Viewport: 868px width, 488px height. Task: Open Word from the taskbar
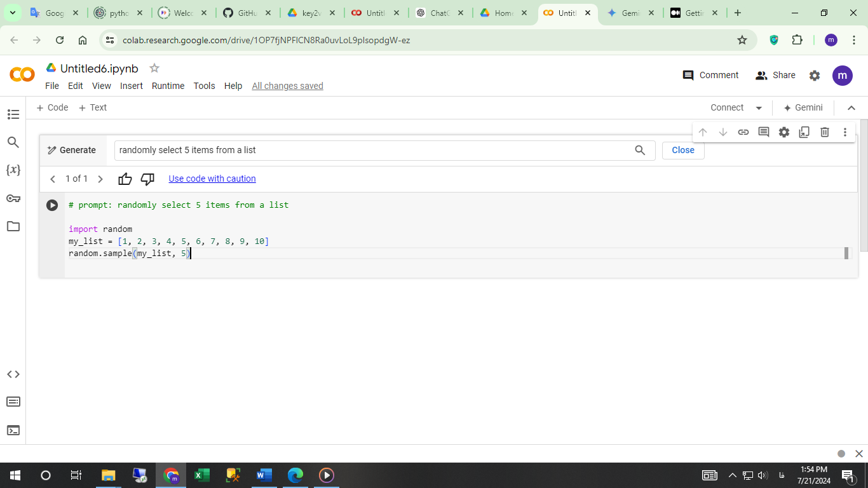point(264,475)
